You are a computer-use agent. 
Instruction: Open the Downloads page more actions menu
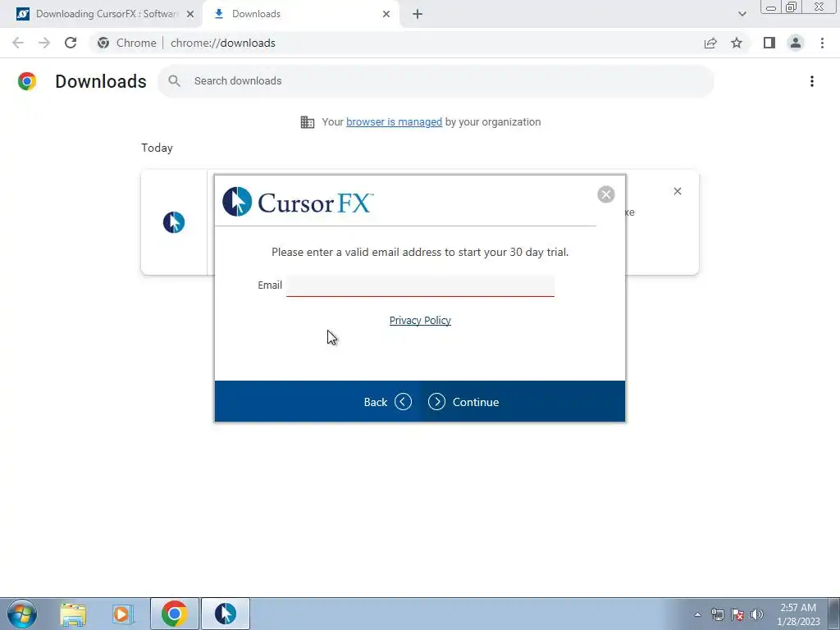(x=812, y=81)
